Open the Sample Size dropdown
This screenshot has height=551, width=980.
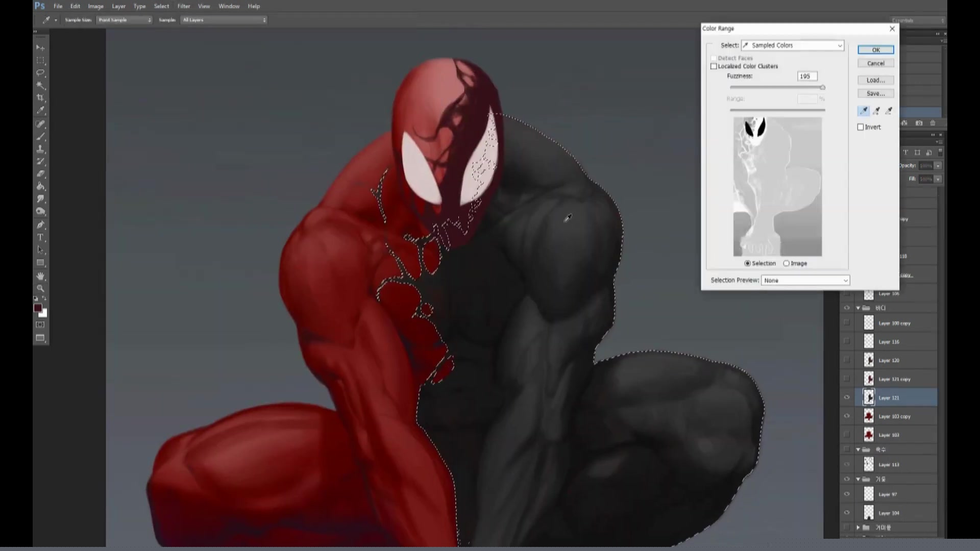125,20
